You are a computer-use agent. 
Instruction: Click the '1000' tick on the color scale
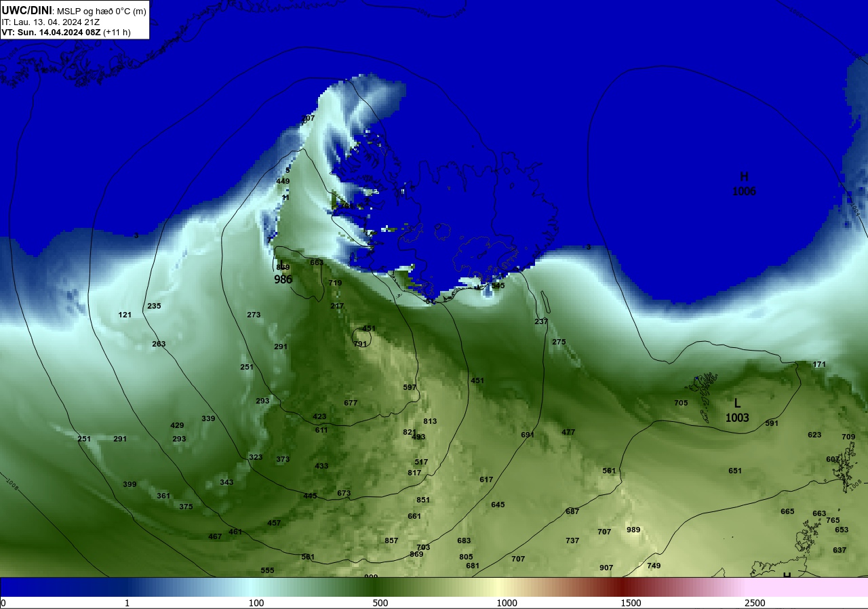507,603
